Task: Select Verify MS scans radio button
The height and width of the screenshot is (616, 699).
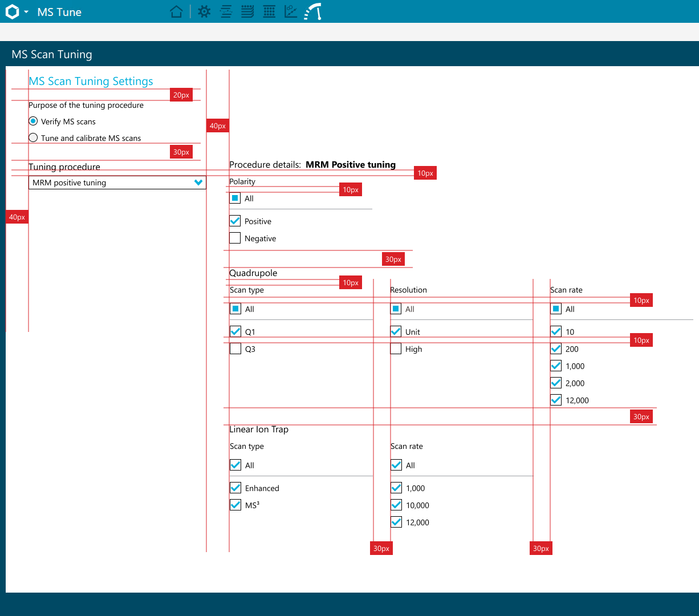Action: (33, 121)
